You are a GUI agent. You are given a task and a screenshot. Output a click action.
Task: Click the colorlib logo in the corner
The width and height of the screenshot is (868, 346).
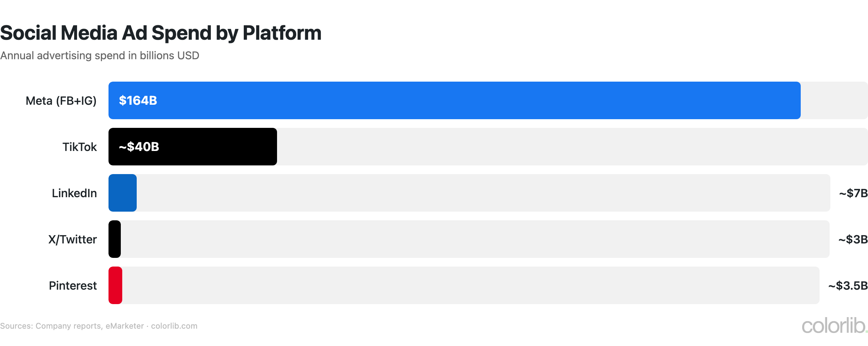click(834, 326)
